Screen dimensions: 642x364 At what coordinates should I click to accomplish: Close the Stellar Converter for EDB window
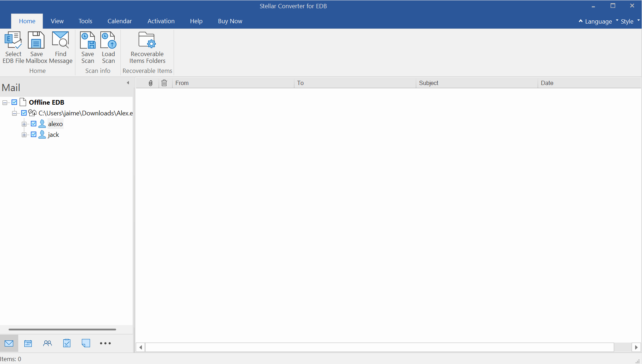pyautogui.click(x=632, y=6)
